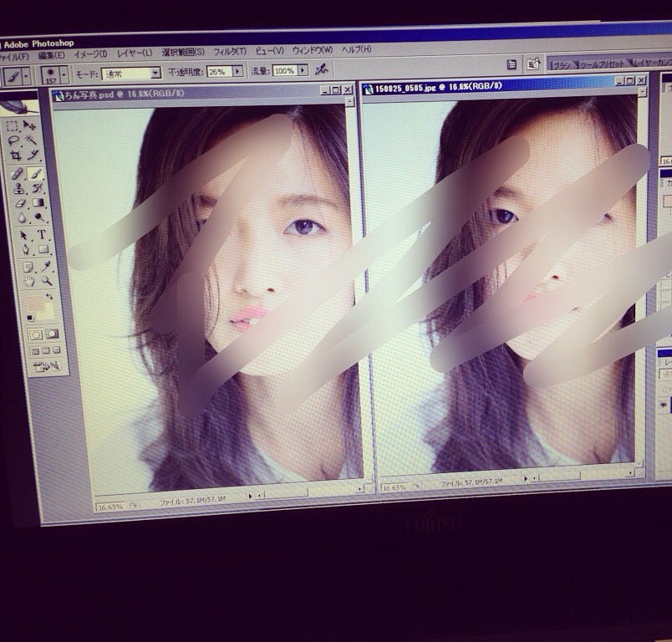Select the Eraser tool
Image resolution: width=672 pixels, height=642 pixels.
(x=20, y=203)
